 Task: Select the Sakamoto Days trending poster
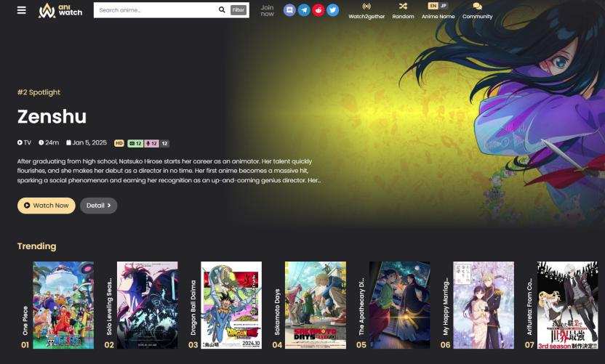pos(315,305)
